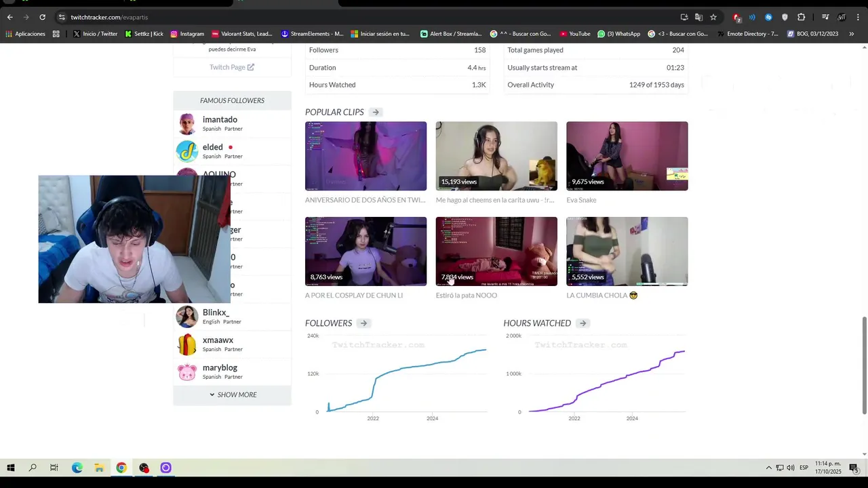Play the Aniversario de dos años clip thumbnail

pos(366,156)
